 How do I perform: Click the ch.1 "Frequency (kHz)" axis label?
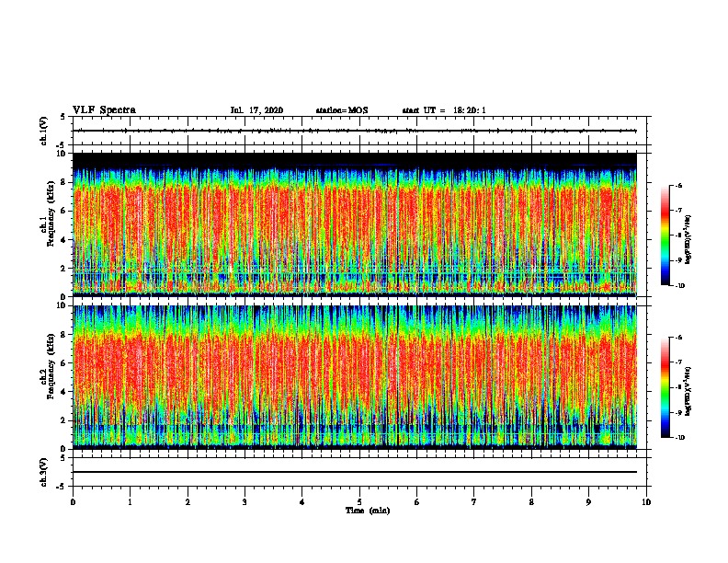51,213
